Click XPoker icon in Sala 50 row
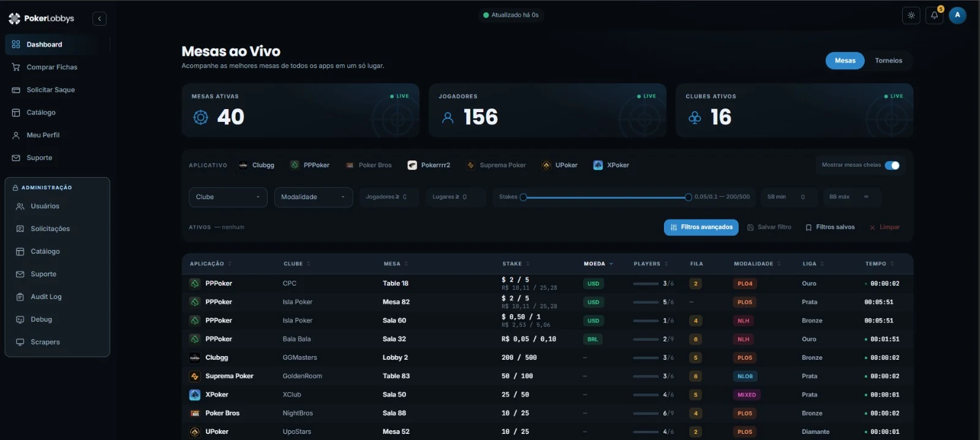Screen dimensions: 980x440 pos(195,395)
